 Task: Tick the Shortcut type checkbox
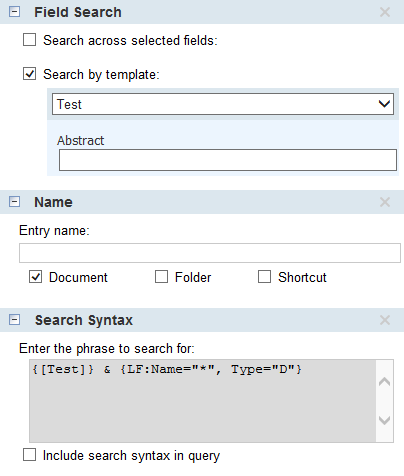(264, 277)
